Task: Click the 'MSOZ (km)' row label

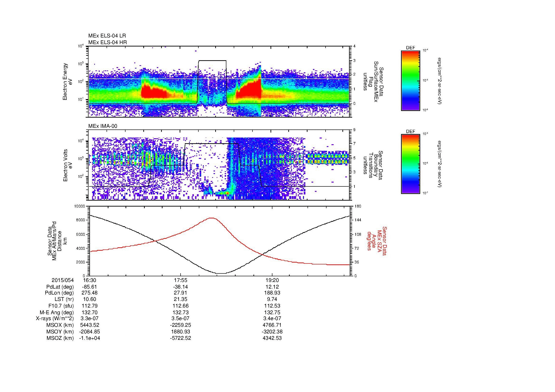Action: tap(60, 338)
